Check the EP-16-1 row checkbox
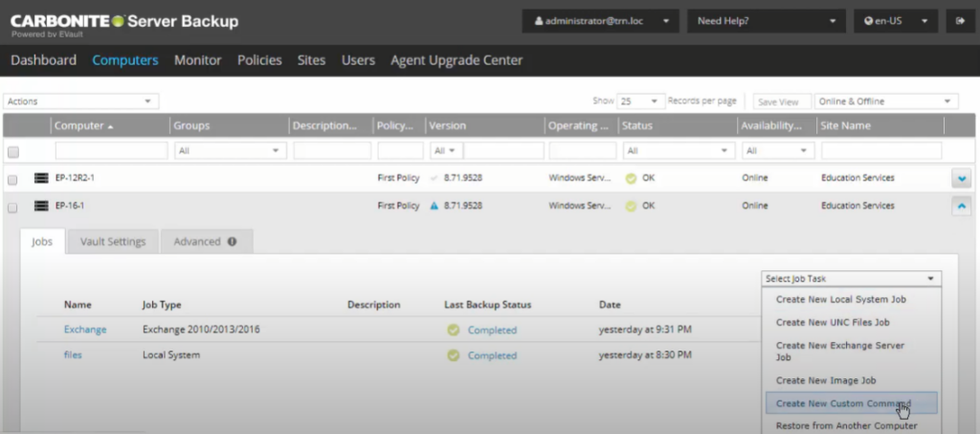The image size is (980, 434). pos(13,207)
